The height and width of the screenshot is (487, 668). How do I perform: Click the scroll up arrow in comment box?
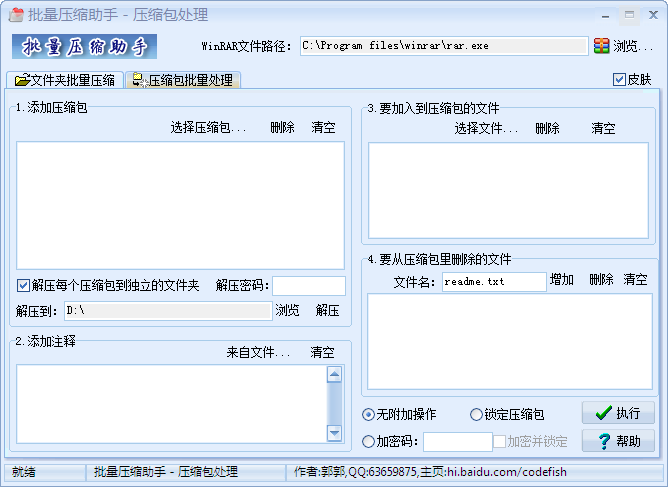coord(334,375)
